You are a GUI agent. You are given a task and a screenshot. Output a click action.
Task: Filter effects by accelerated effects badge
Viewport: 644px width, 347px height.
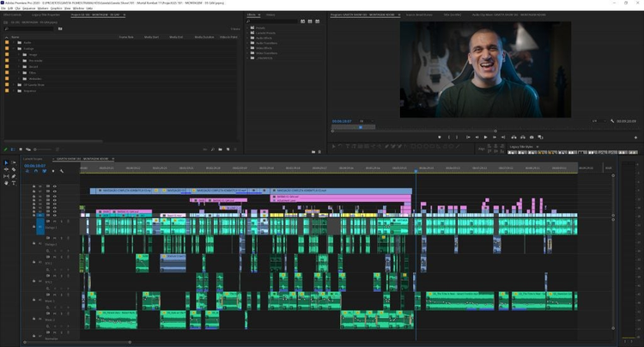tap(303, 21)
